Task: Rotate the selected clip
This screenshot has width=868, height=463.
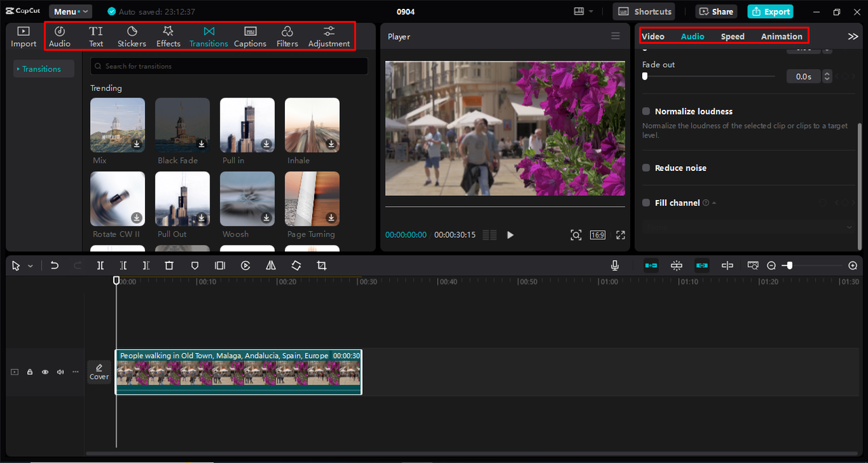Action: (296, 266)
